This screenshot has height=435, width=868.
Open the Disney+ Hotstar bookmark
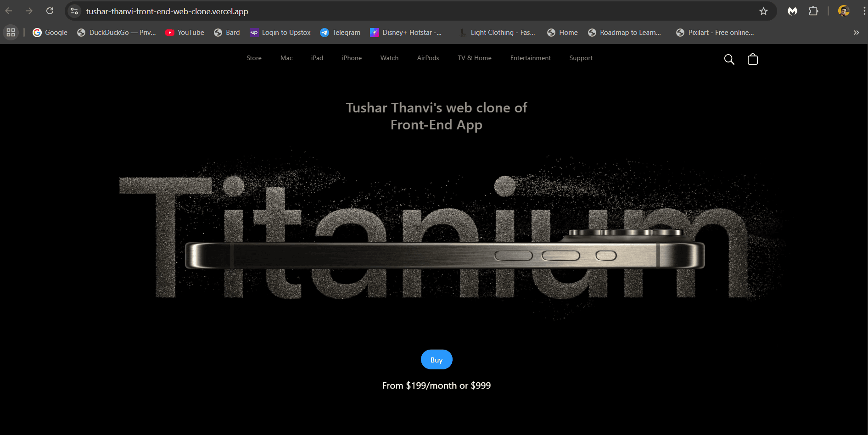(406, 33)
